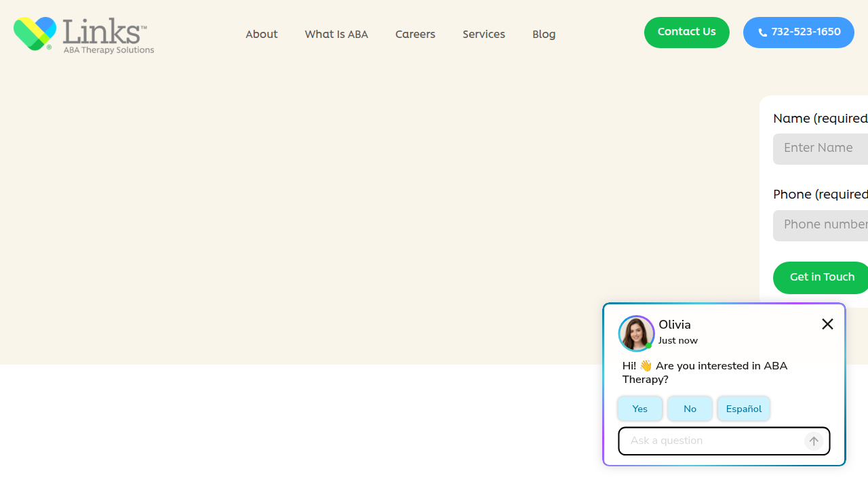Click the green Contact Us button
868x488 pixels.
(686, 33)
